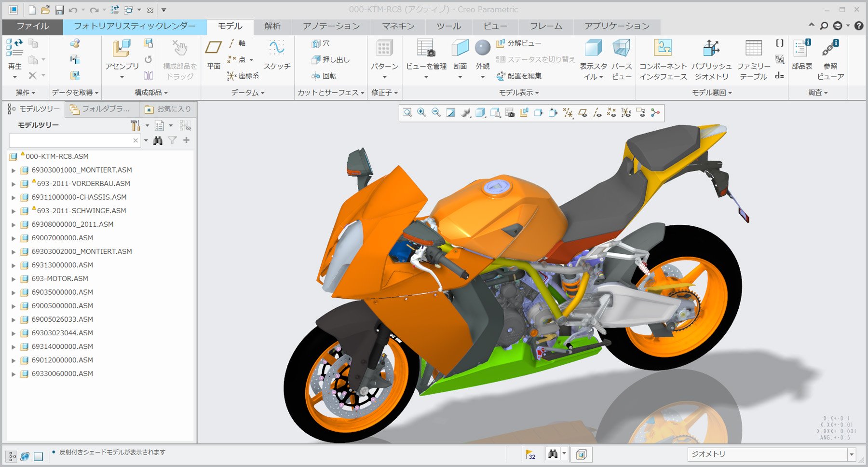The width and height of the screenshot is (868, 467).
Task: Select 69035000000.ASM in the model tree
Action: coord(62,292)
